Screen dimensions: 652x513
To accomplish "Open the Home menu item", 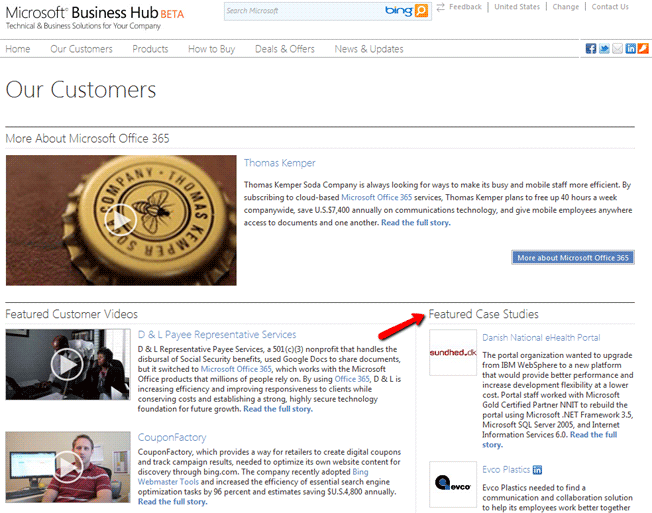I will [18, 49].
